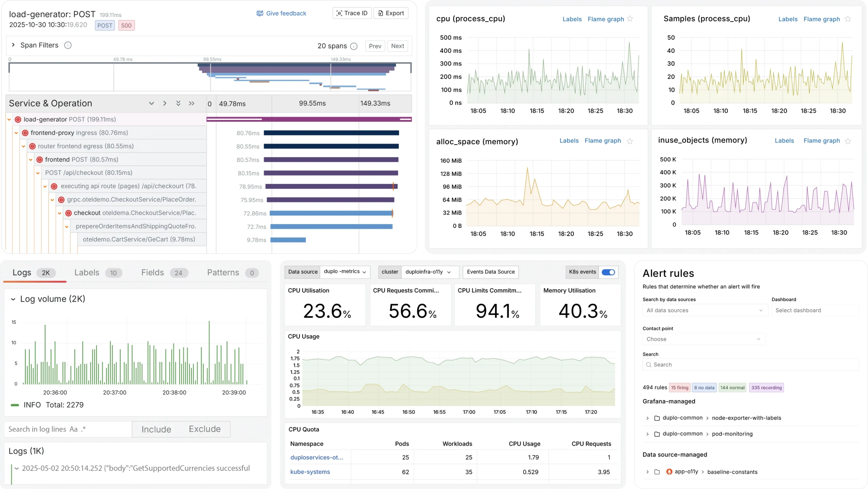Open Flame graph for alloc_space panel
This screenshot has width=868, height=489.
[x=603, y=141]
